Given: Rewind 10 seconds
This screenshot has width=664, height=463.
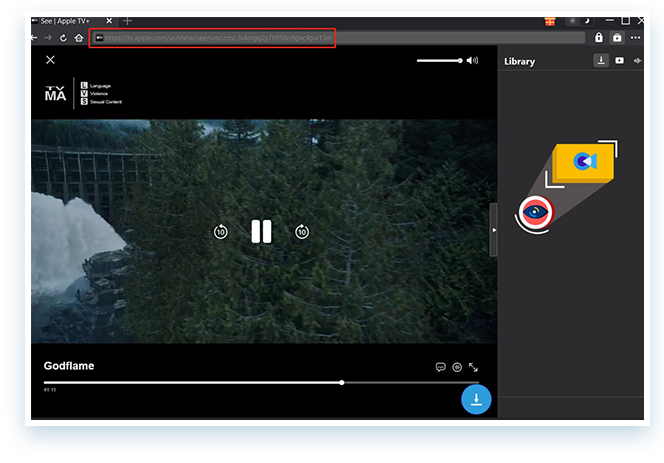Looking at the screenshot, I should point(221,232).
